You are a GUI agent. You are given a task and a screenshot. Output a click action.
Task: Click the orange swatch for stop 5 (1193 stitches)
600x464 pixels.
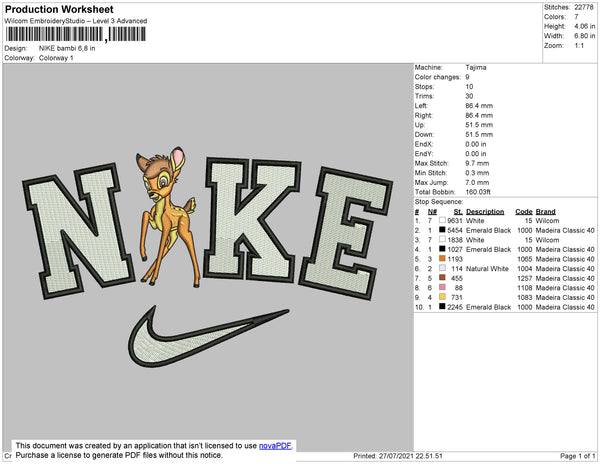(x=442, y=259)
